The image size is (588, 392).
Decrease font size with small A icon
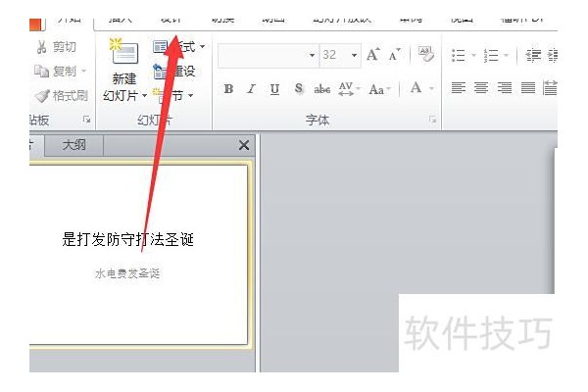pyautogui.click(x=394, y=55)
